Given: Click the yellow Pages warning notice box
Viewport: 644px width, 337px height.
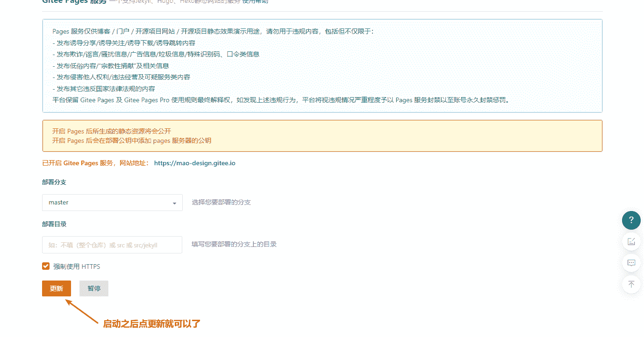Looking at the screenshot, I should tap(322, 136).
